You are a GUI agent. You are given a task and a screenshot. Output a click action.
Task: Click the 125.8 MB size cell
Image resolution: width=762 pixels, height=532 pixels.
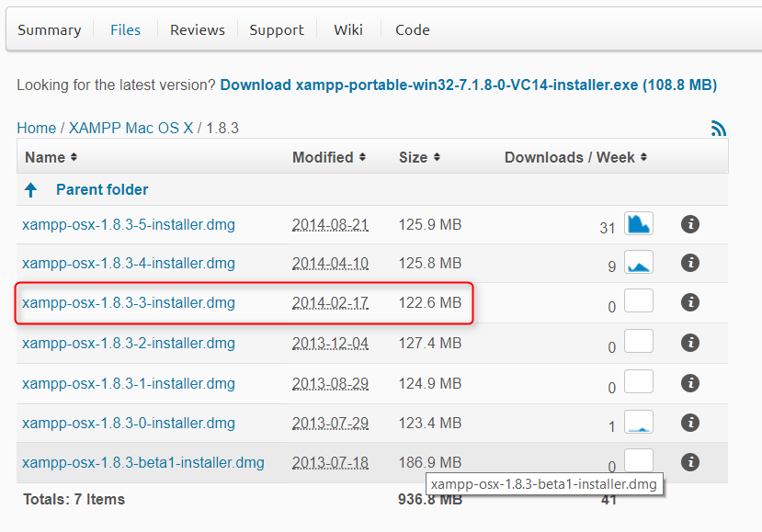click(x=429, y=263)
